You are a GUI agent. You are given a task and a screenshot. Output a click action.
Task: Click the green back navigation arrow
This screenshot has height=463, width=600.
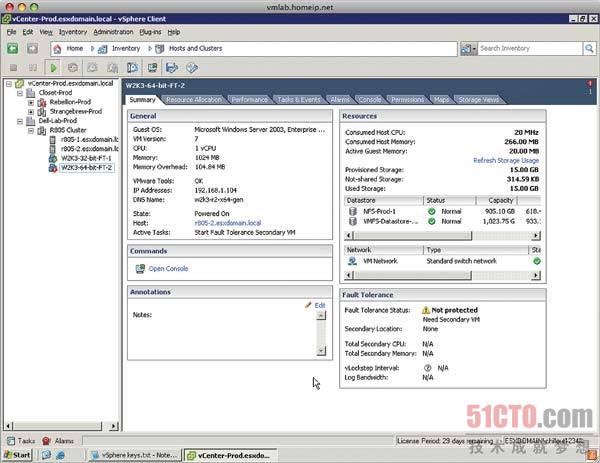click(x=13, y=48)
